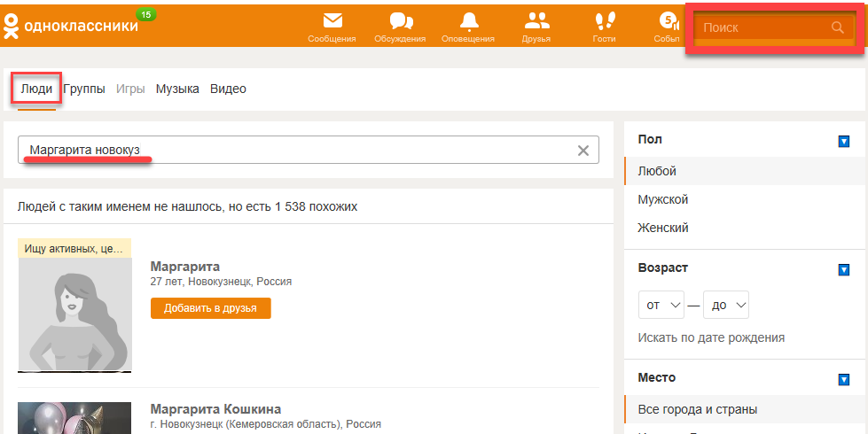Click the Маргарита новокуз search input

pyautogui.click(x=309, y=150)
